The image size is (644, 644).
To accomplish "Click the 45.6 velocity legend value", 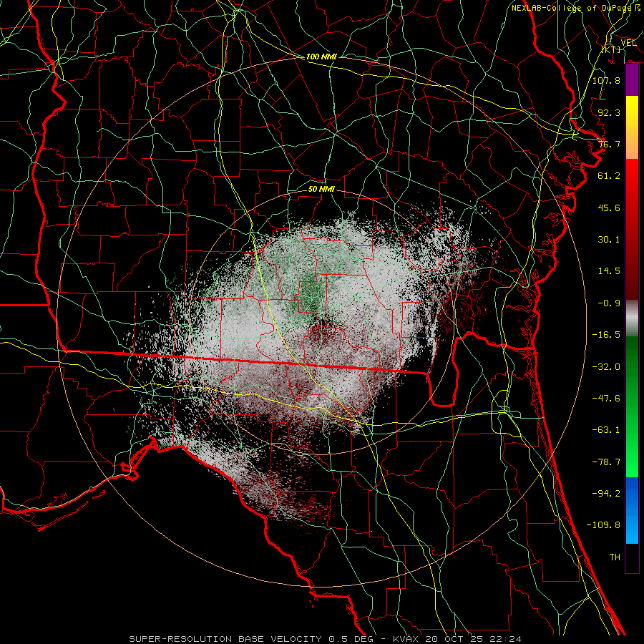I will (x=609, y=208).
